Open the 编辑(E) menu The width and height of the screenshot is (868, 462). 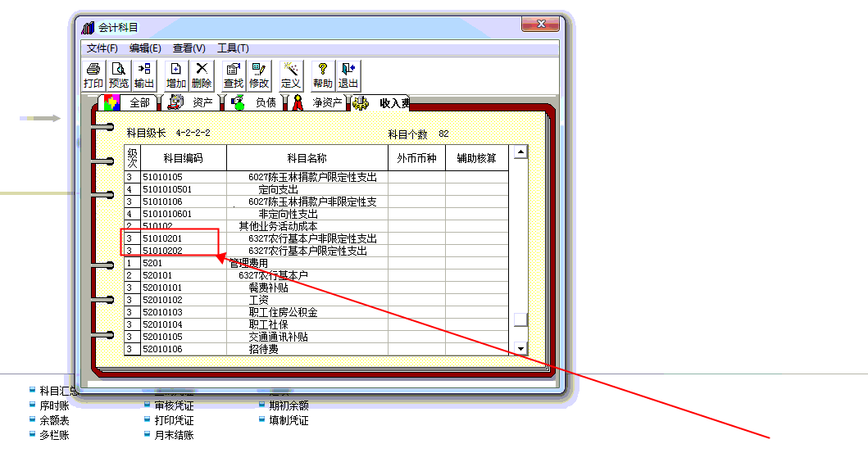coord(145,48)
